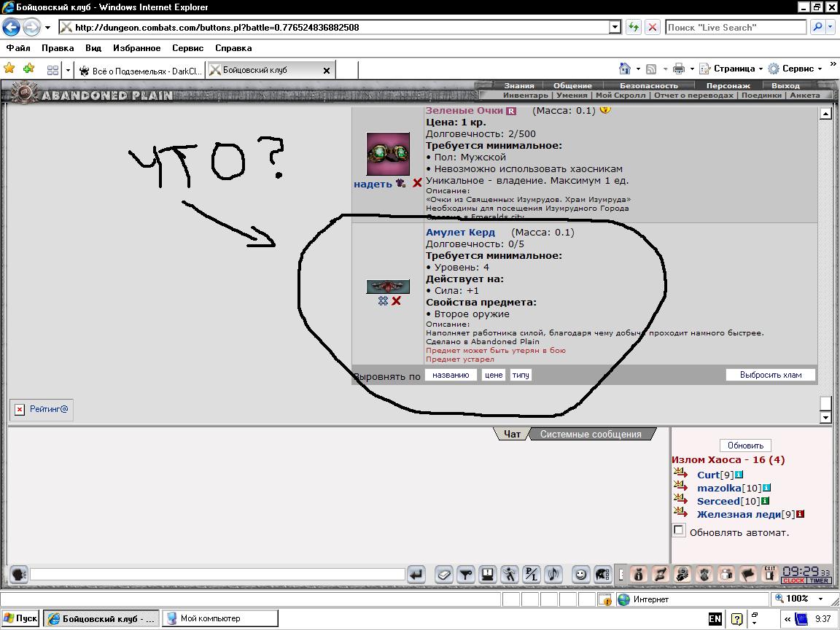
Task: Click the Зеленые Очки goggles thumbnail
Action: click(x=388, y=155)
